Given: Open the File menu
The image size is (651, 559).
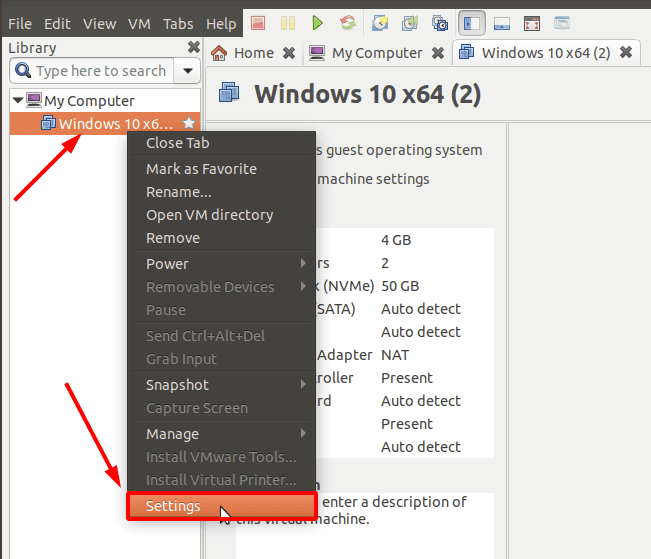Looking at the screenshot, I should tap(20, 24).
